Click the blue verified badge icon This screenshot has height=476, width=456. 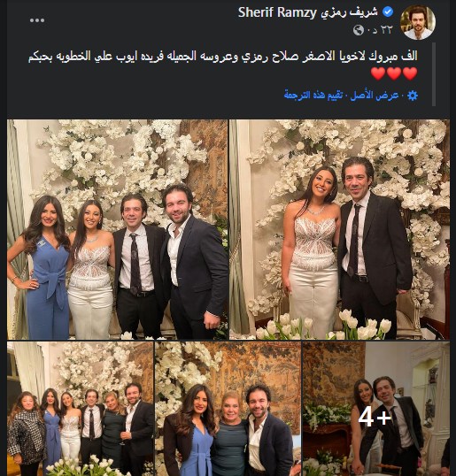pos(388,12)
